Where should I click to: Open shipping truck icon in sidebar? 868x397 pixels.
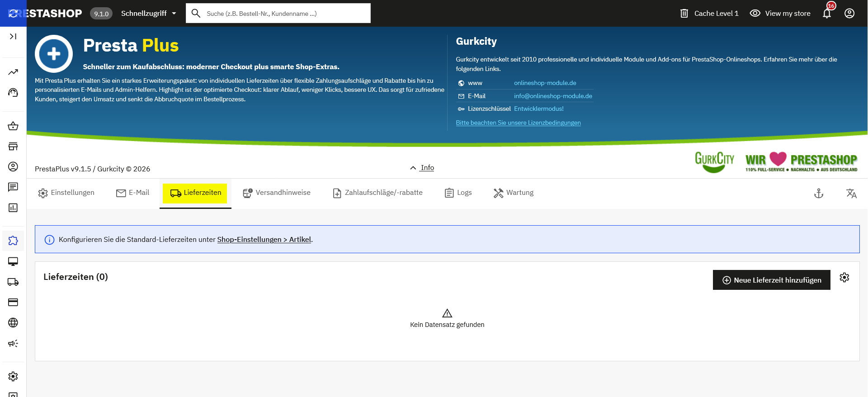tap(13, 282)
